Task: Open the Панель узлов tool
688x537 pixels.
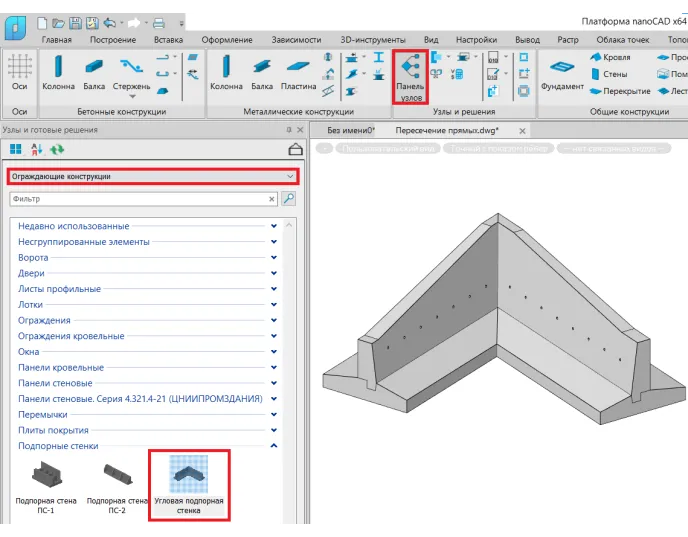Action: [410, 77]
